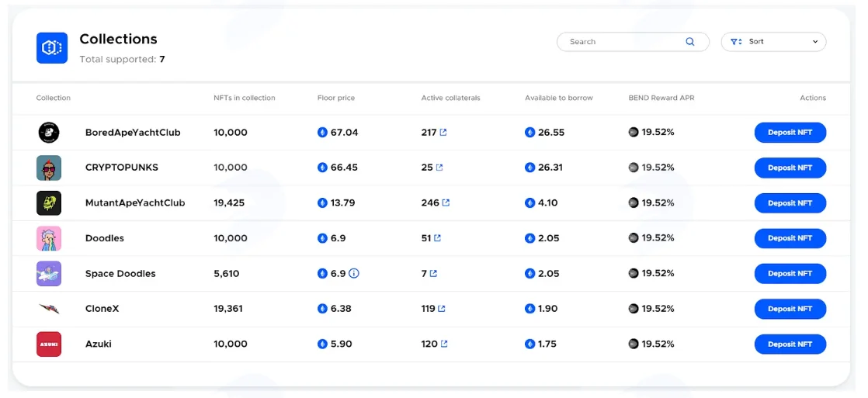Click ETH icon beside floor price 67.04
The image size is (868, 398).
(x=323, y=133)
